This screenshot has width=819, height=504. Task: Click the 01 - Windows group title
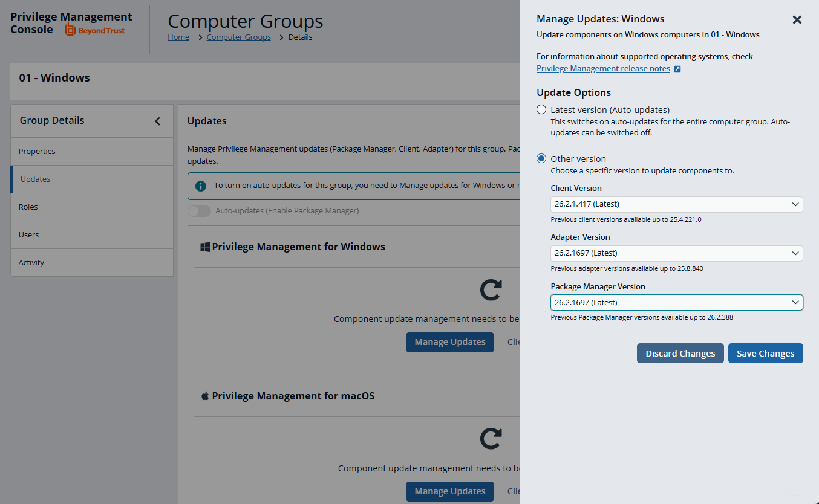point(54,78)
